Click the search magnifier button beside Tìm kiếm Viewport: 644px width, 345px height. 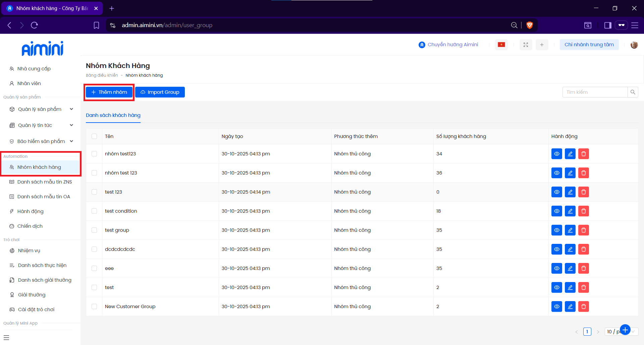tap(633, 92)
